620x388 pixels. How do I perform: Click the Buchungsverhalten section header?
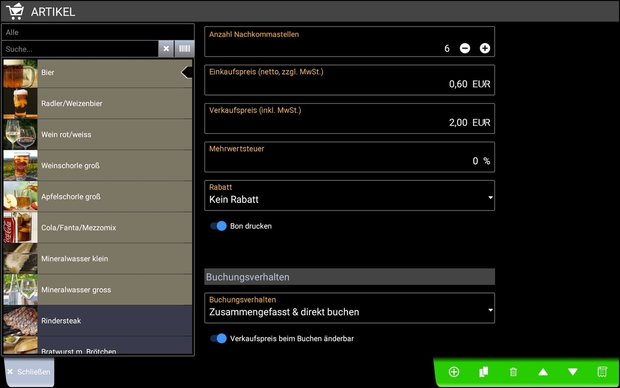350,277
